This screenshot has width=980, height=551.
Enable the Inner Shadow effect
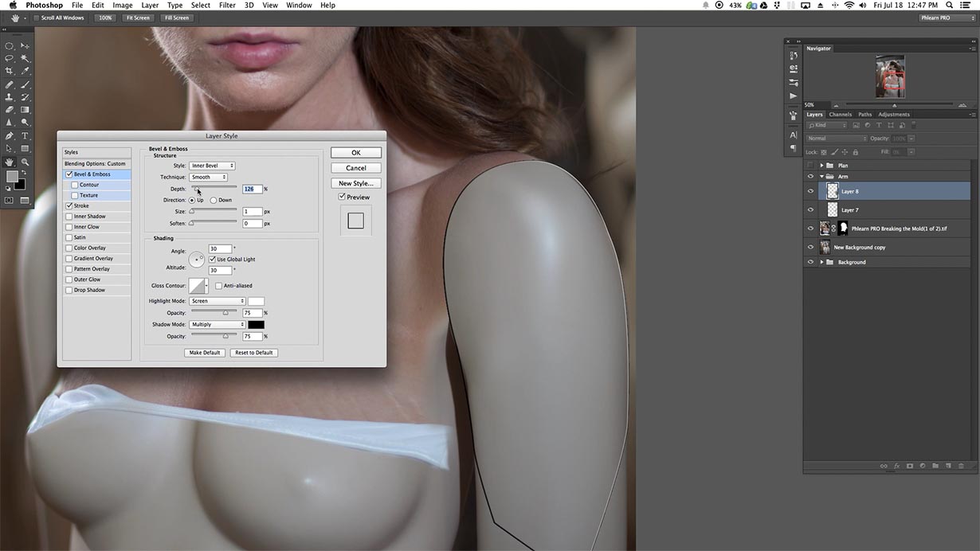coord(69,217)
